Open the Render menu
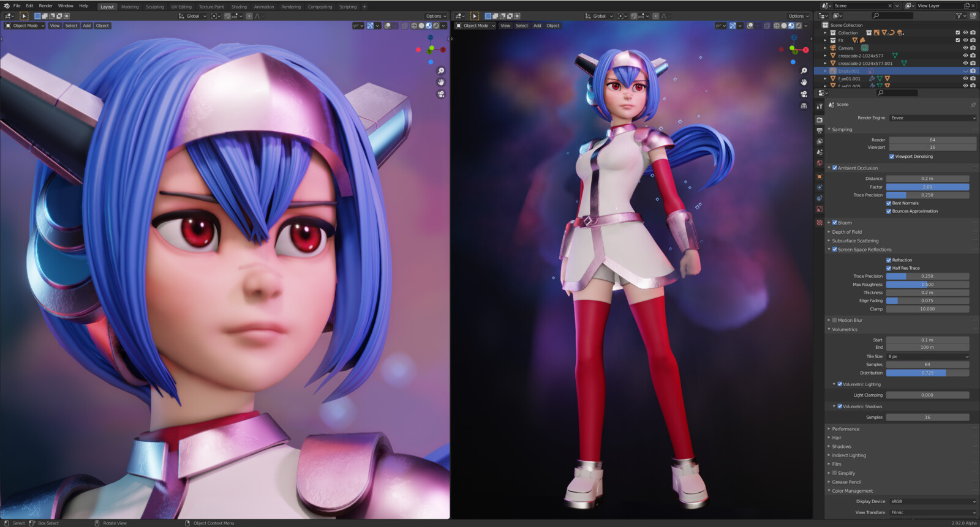980x527 pixels. pyautogui.click(x=46, y=6)
